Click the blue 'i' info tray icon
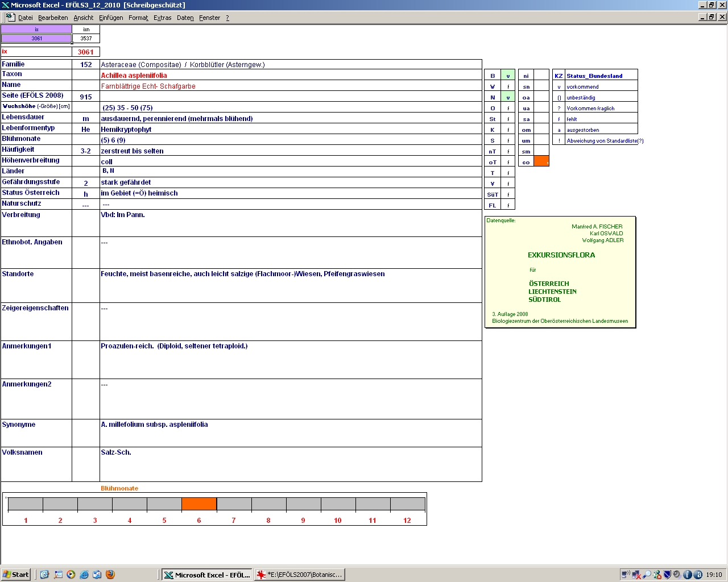Viewport: 728px width, 582px height. [688, 575]
